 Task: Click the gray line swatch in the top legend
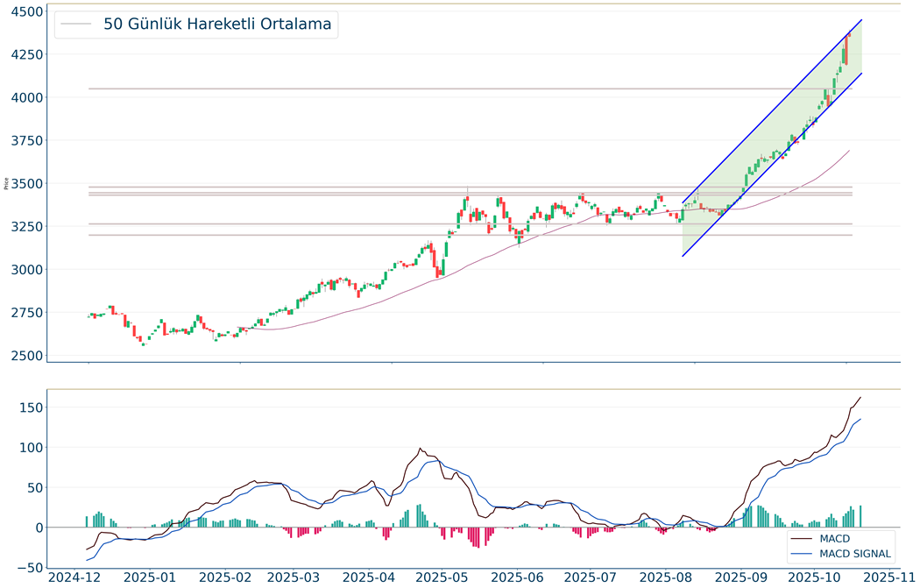[x=77, y=25]
